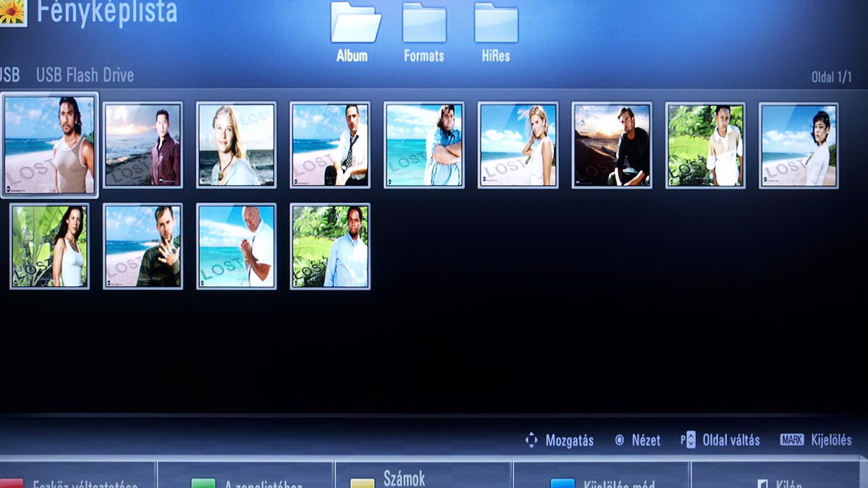Screen dimensions: 868x488
Task: Click the Nézet circle icon
Action: click(619, 440)
